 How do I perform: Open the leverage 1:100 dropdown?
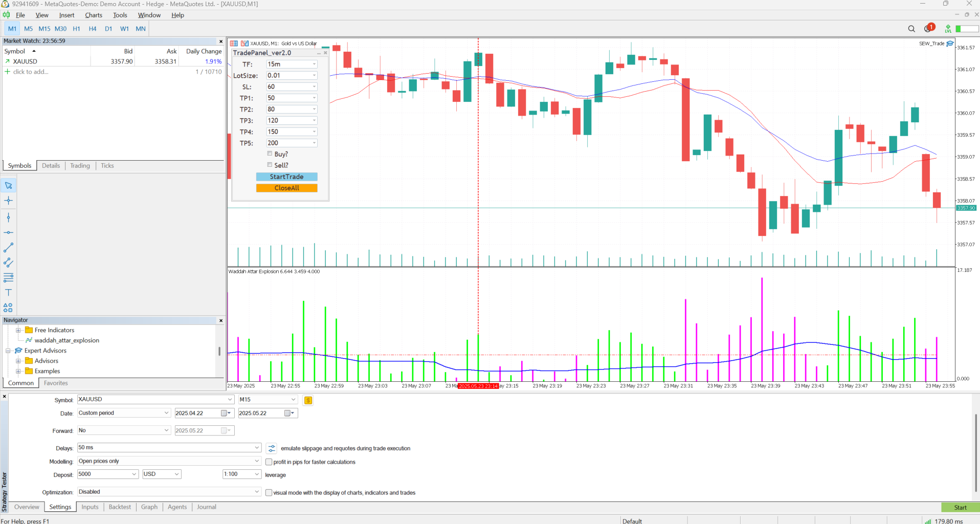coord(242,474)
